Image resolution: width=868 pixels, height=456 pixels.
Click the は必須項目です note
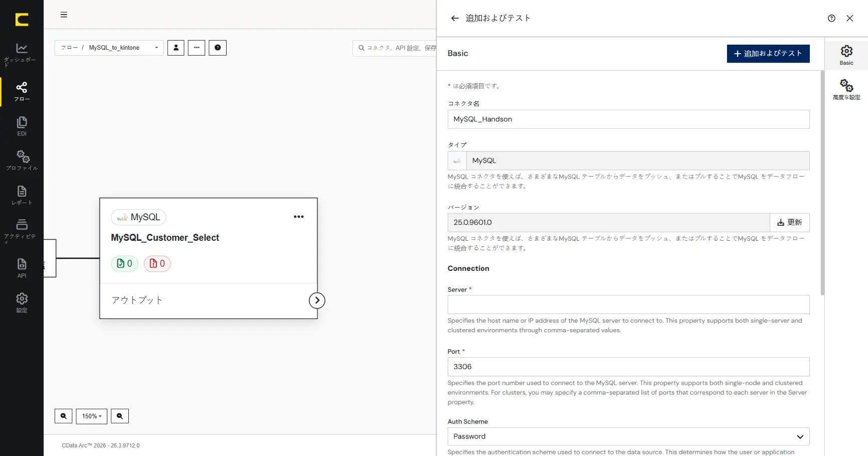point(474,86)
